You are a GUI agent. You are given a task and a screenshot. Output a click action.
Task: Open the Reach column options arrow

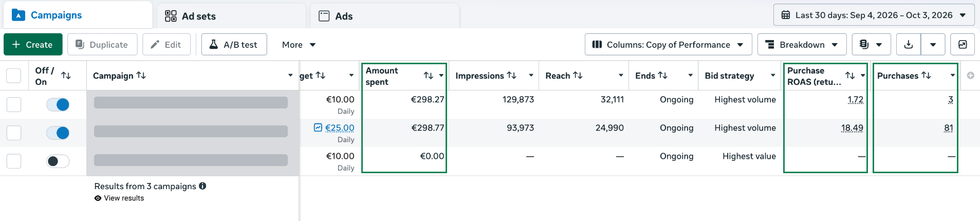[621, 76]
